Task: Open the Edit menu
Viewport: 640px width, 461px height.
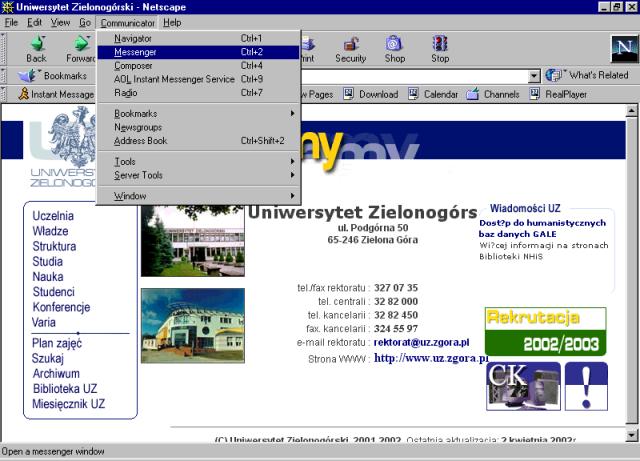Action: point(34,22)
